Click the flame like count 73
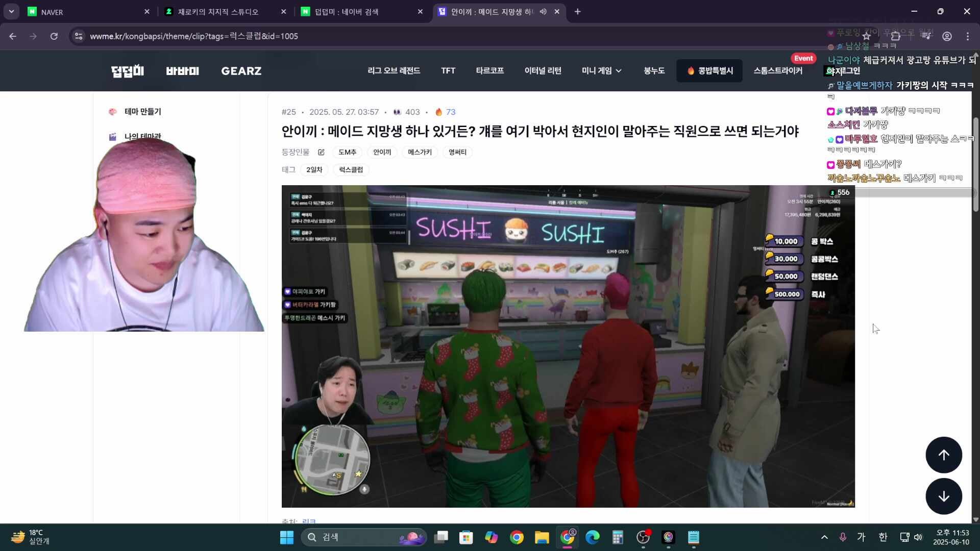Screen dimensions: 980x551 [446, 112]
